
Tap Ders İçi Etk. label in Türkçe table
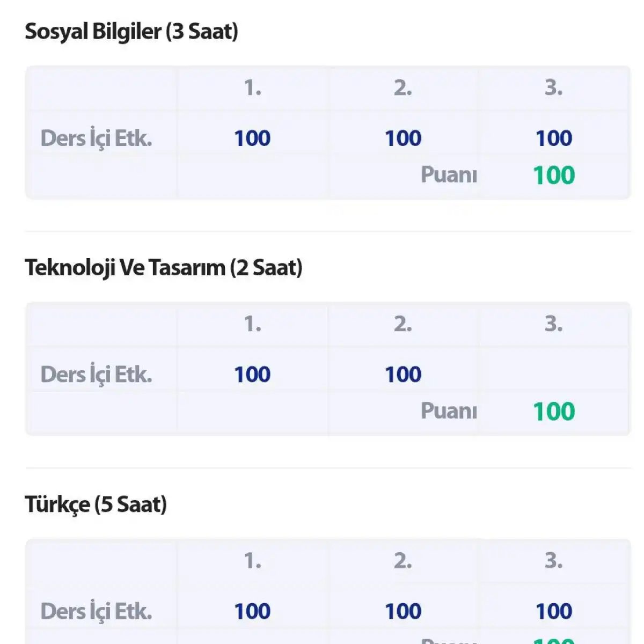tap(96, 611)
